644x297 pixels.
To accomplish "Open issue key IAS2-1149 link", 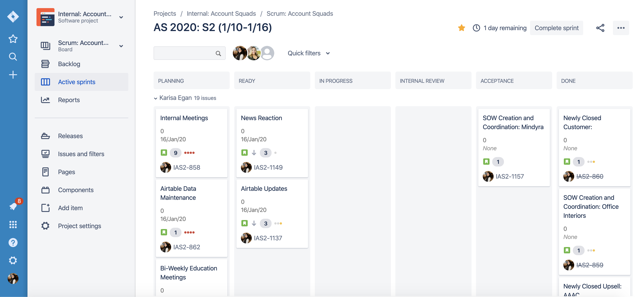I will (x=268, y=167).
